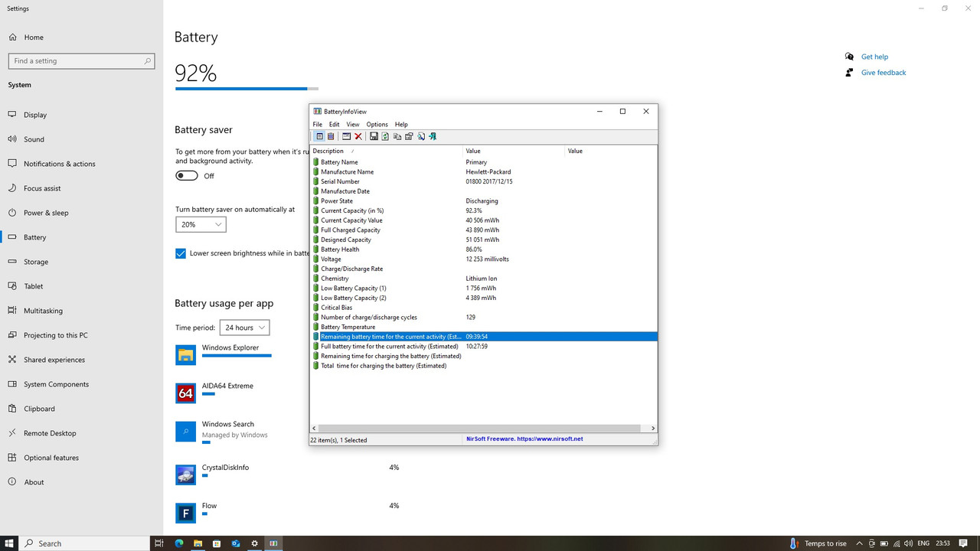
Task: Open Task View on the taskbar
Action: pyautogui.click(x=159, y=543)
